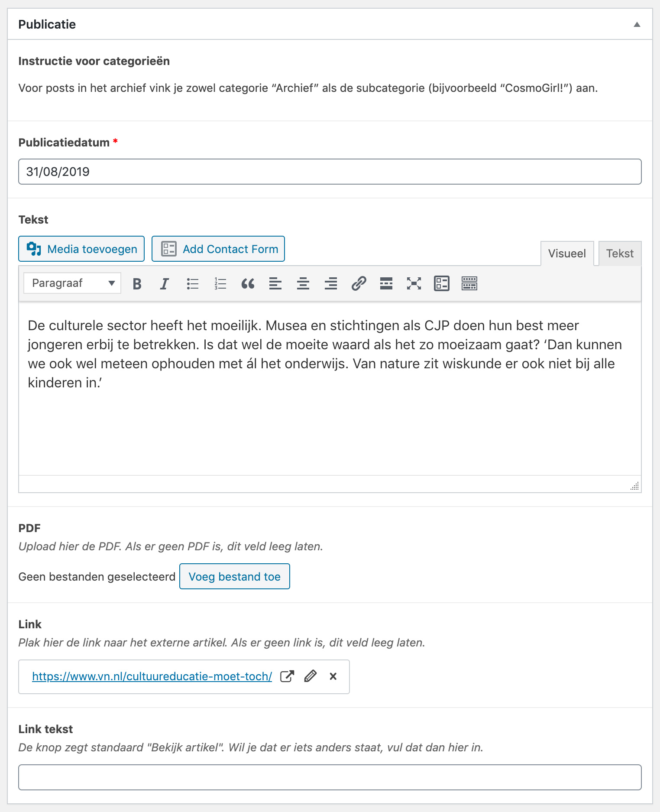Screen dimensions: 660x812
Task: Center align the text
Action: [303, 284]
